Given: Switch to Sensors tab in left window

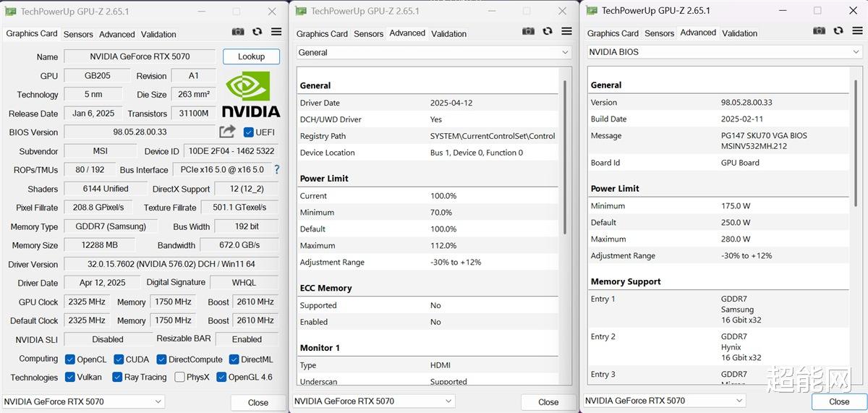Looking at the screenshot, I should click(78, 34).
